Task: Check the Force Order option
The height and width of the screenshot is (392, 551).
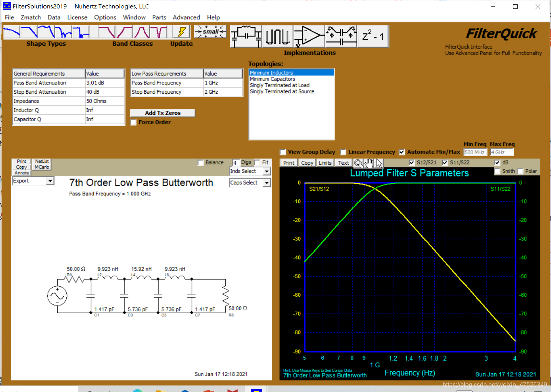Action: (133, 122)
